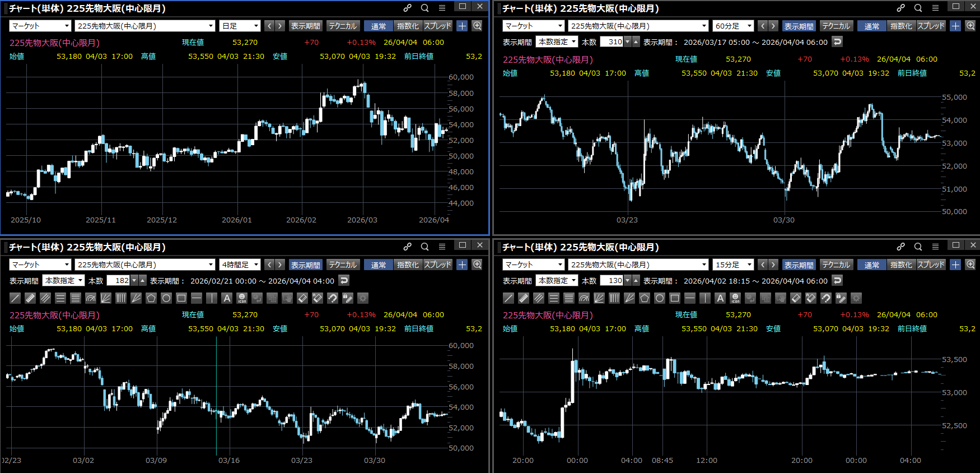Select the circle drawing tool in 4時間足 chart
Image resolution: width=980 pixels, height=473 pixels.
pos(166,298)
